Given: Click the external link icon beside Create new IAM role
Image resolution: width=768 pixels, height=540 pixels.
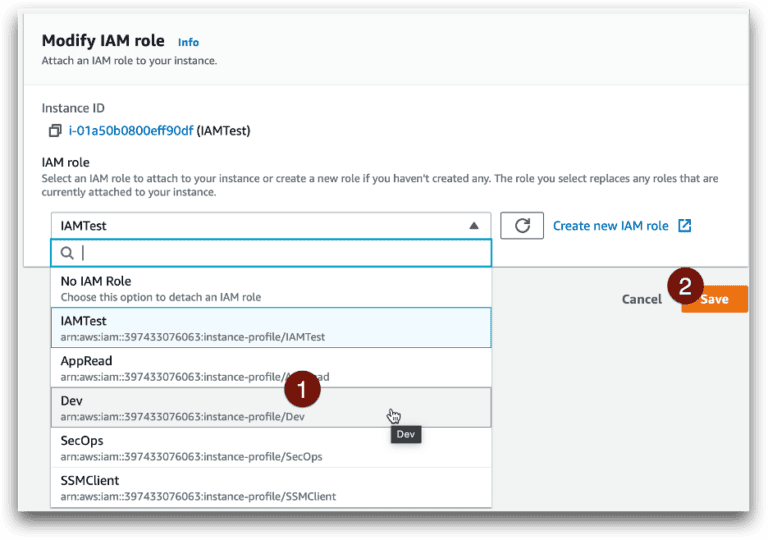Looking at the screenshot, I should pos(684,225).
